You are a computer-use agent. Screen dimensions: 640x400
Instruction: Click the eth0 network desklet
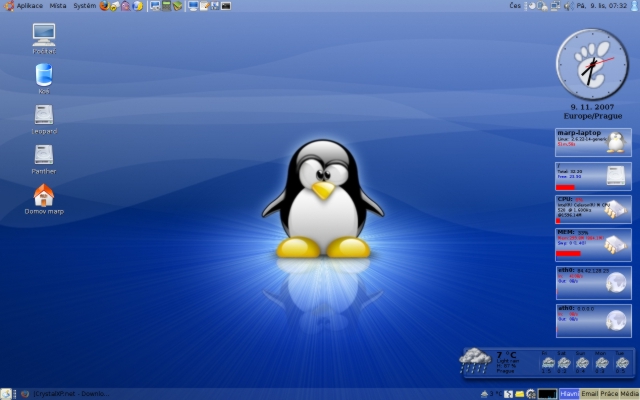click(x=593, y=282)
